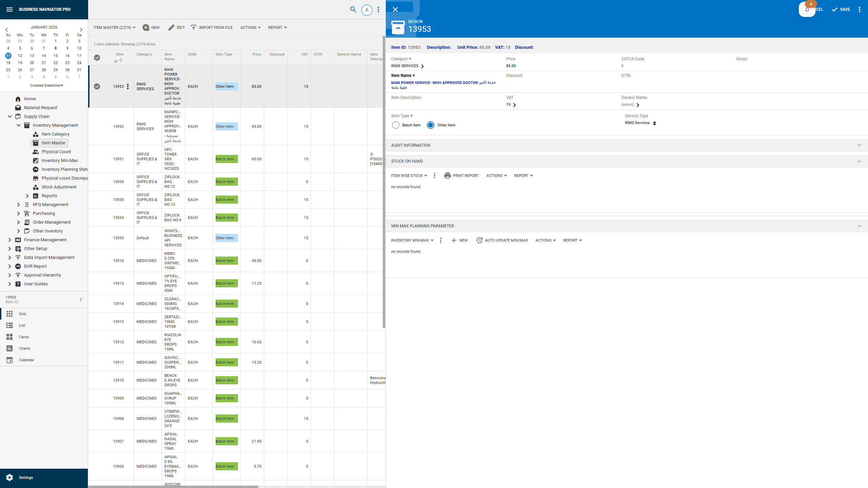Image resolution: width=868 pixels, height=488 pixels.
Task: Collapse the Supply Chain tree section
Action: click(x=9, y=116)
